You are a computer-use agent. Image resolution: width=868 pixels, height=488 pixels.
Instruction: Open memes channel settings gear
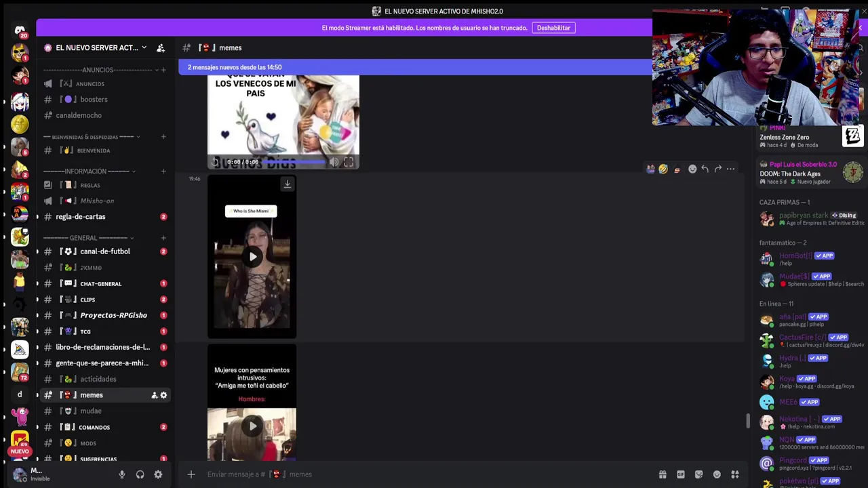tap(163, 395)
